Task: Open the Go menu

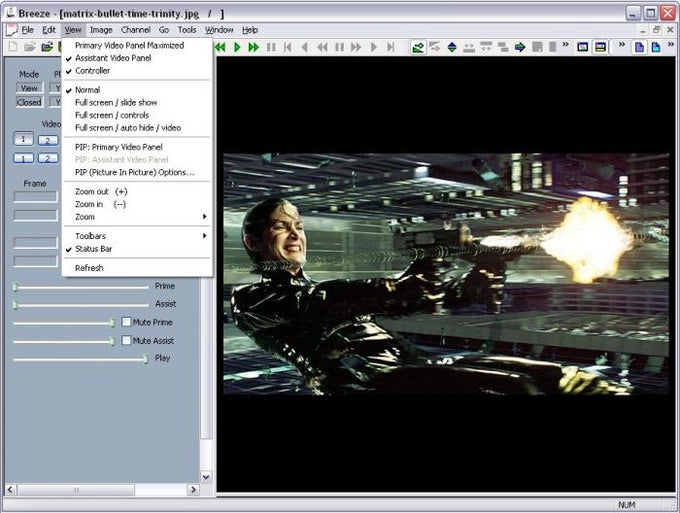Action: click(164, 30)
